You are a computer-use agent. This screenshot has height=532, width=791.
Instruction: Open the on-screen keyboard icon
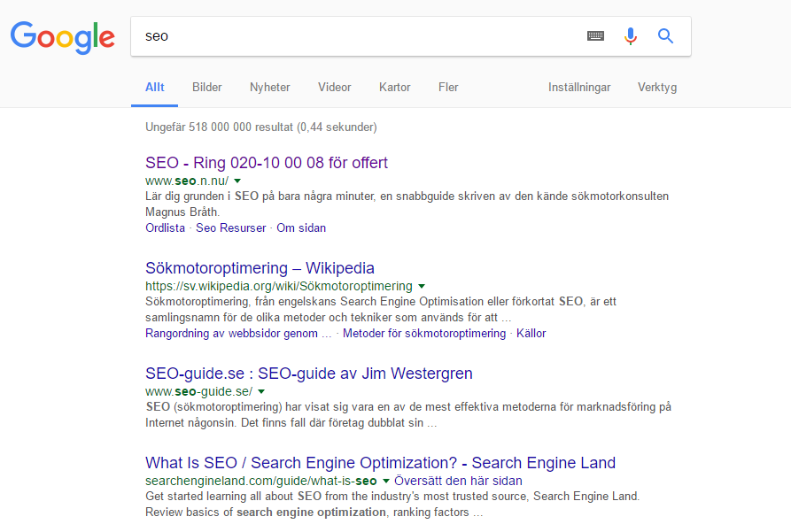coord(595,35)
